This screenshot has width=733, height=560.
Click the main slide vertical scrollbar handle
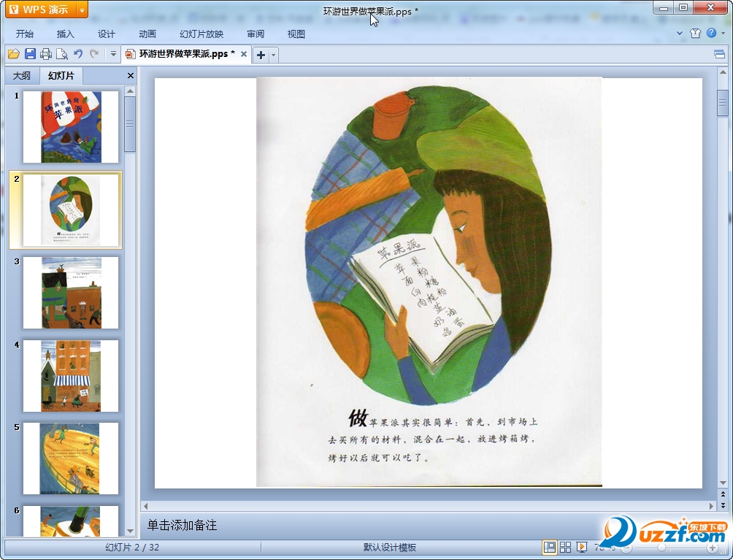click(723, 103)
